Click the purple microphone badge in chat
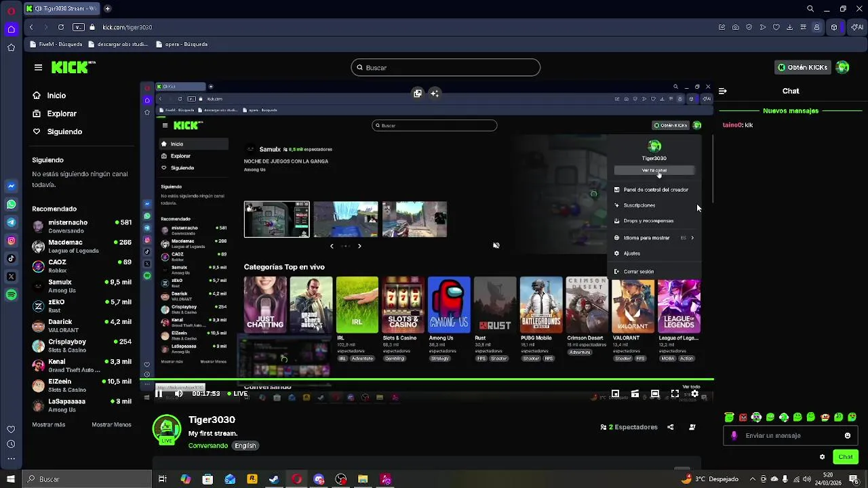Viewport: 868px width, 488px height. pos(734,436)
